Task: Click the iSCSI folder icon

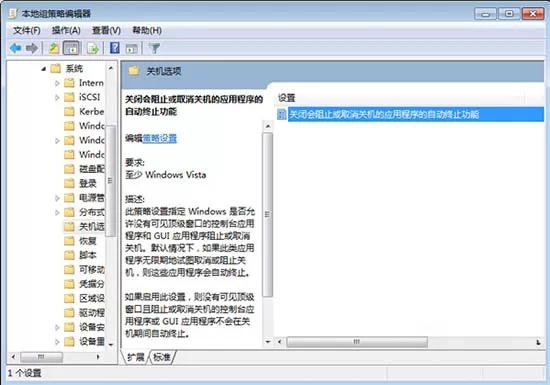Action: coord(69,97)
